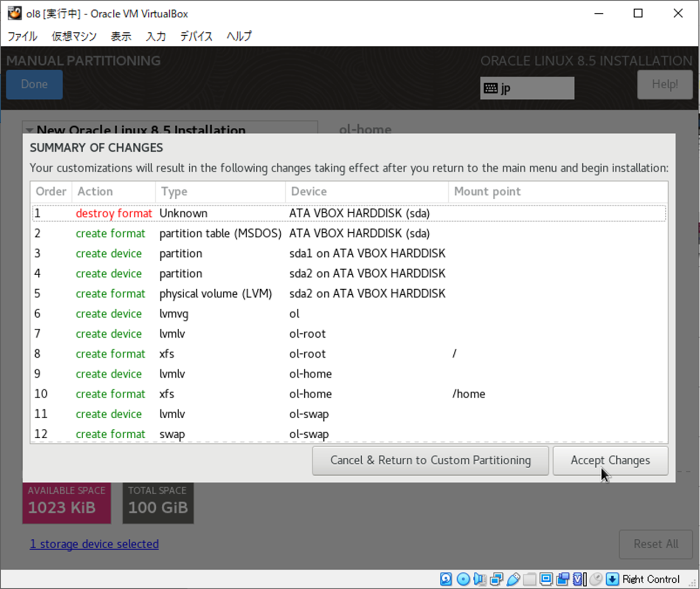Select row 9 create device lvmlv ol-home
Viewport: 700px width, 589px height.
pos(349,374)
